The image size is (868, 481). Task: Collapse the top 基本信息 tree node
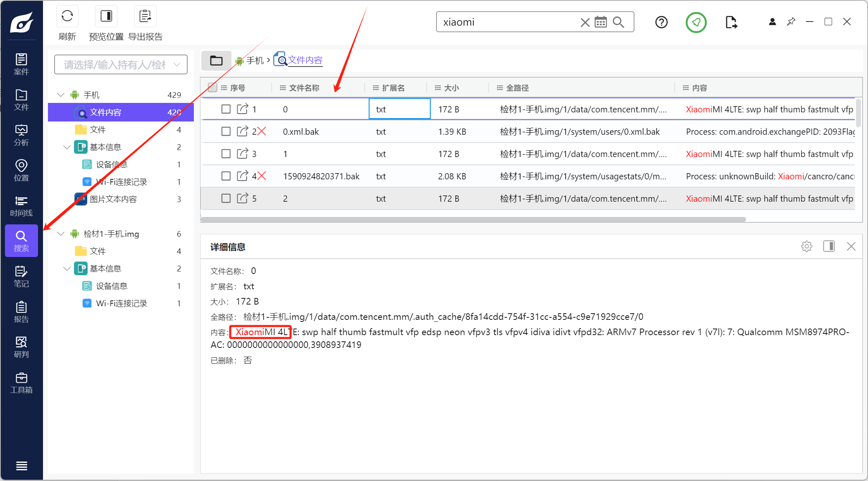pos(67,147)
